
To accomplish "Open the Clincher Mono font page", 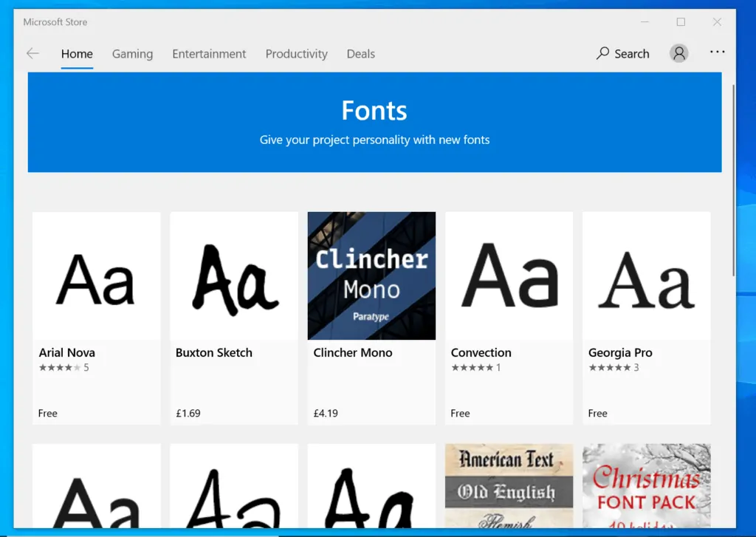I will (x=371, y=276).
